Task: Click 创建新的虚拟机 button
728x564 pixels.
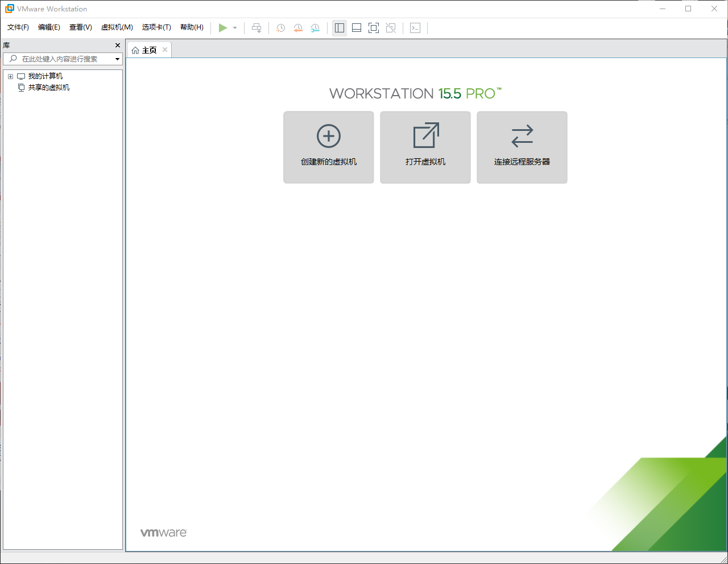Action: (x=328, y=147)
